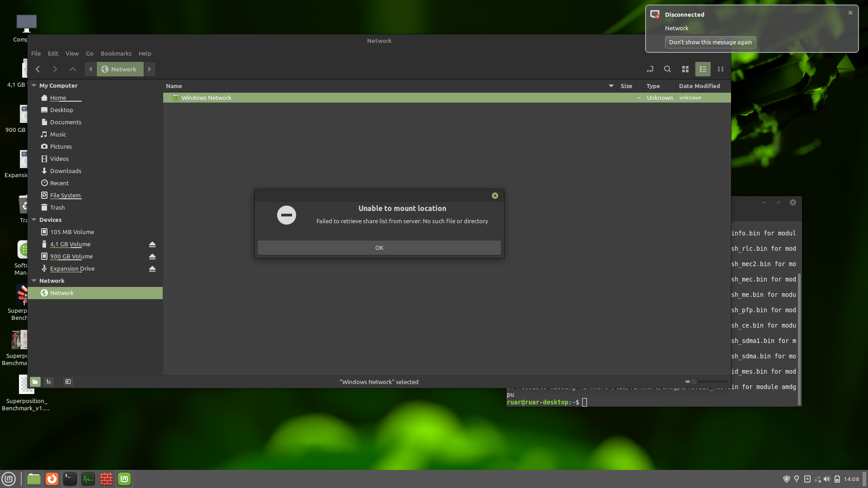The width and height of the screenshot is (868, 488).
Task: Go up to parent folder
Action: click(x=72, y=69)
